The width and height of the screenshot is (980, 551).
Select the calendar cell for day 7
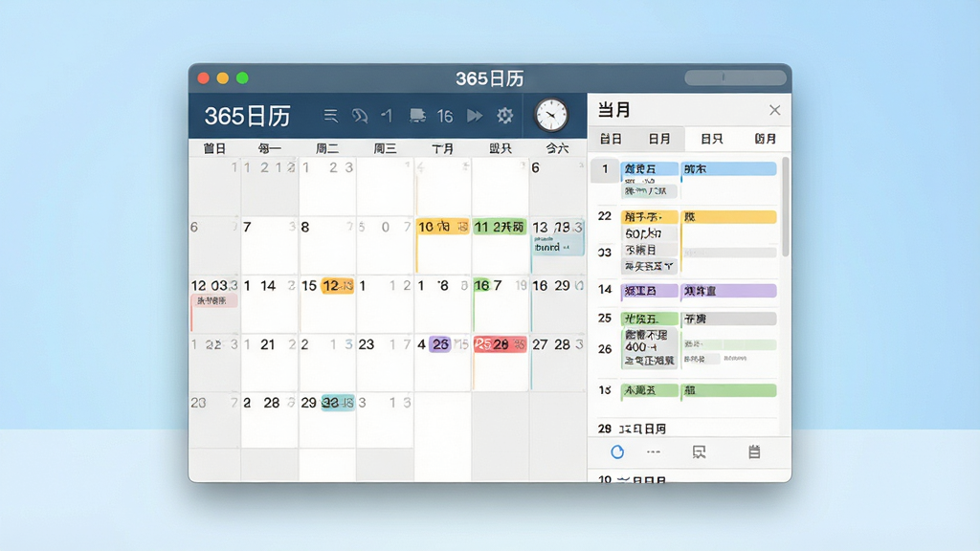click(x=269, y=246)
